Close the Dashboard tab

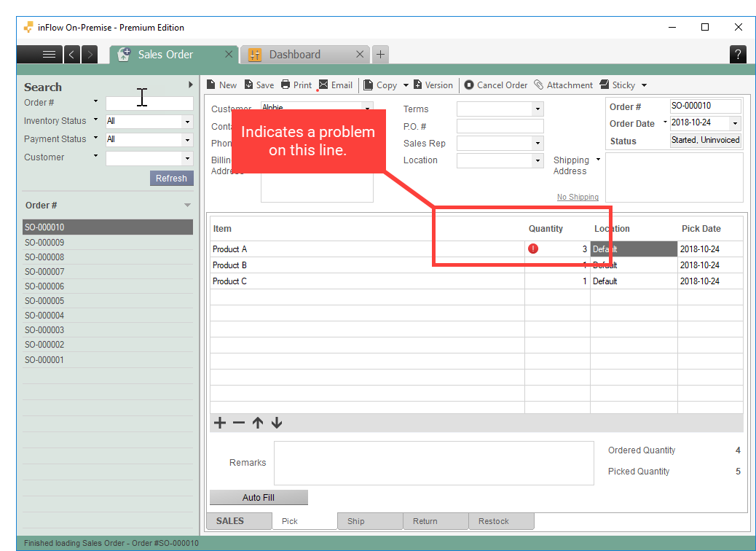pyautogui.click(x=360, y=55)
